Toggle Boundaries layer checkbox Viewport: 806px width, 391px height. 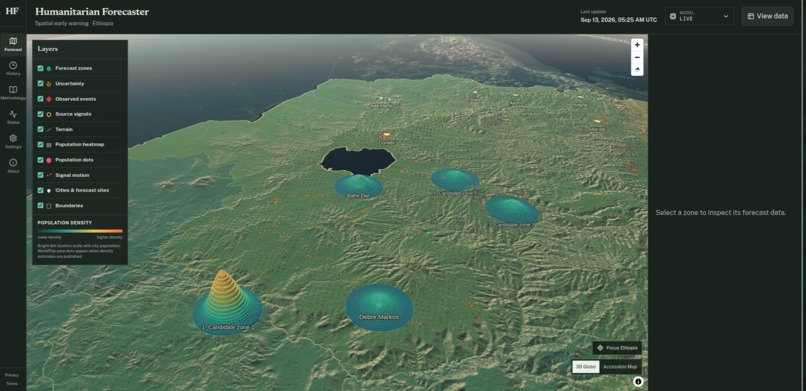coord(41,206)
